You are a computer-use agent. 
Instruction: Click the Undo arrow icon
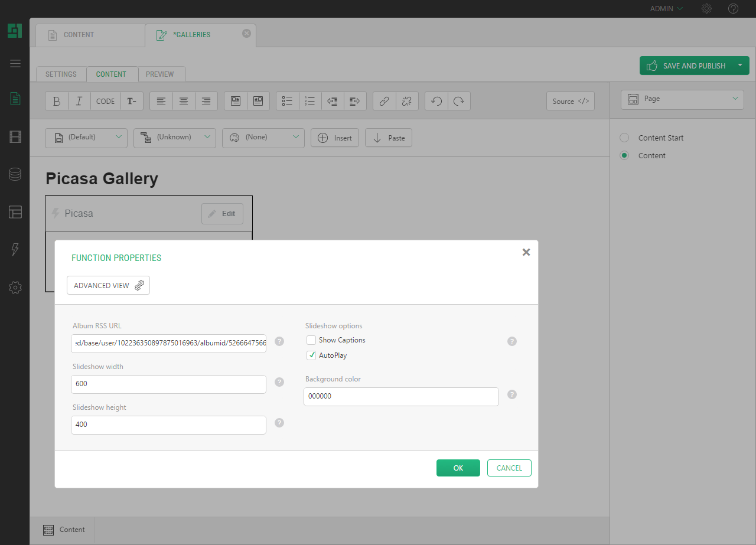point(436,101)
